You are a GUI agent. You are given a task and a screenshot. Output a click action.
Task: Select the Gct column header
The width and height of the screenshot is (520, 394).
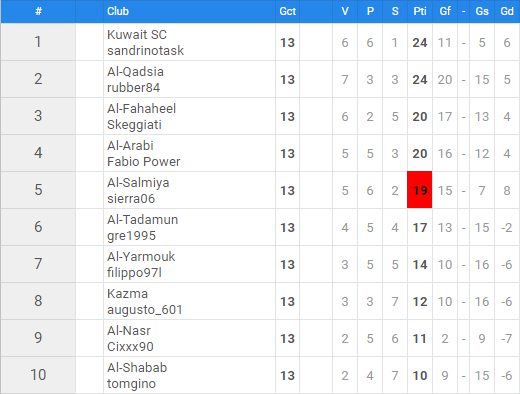pyautogui.click(x=287, y=11)
